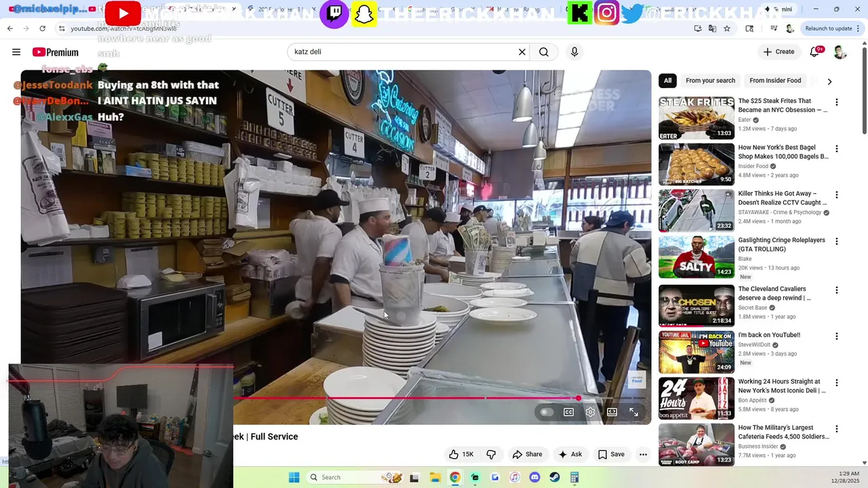The width and height of the screenshot is (868, 488).
Task: Open the YouTube hamburger guide menu
Action: 16,52
